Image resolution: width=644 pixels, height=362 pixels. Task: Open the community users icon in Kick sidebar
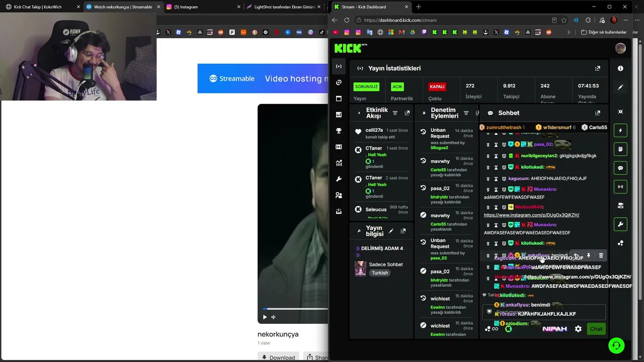click(339, 195)
